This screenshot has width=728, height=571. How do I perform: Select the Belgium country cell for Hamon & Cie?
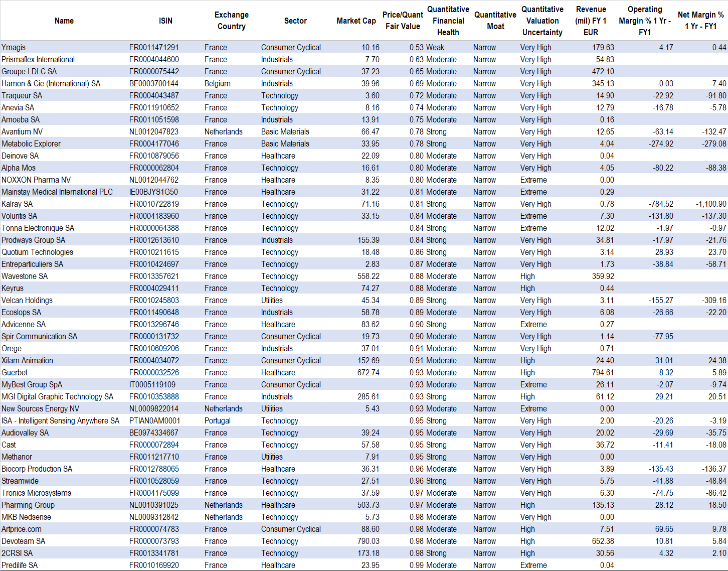[x=218, y=83]
